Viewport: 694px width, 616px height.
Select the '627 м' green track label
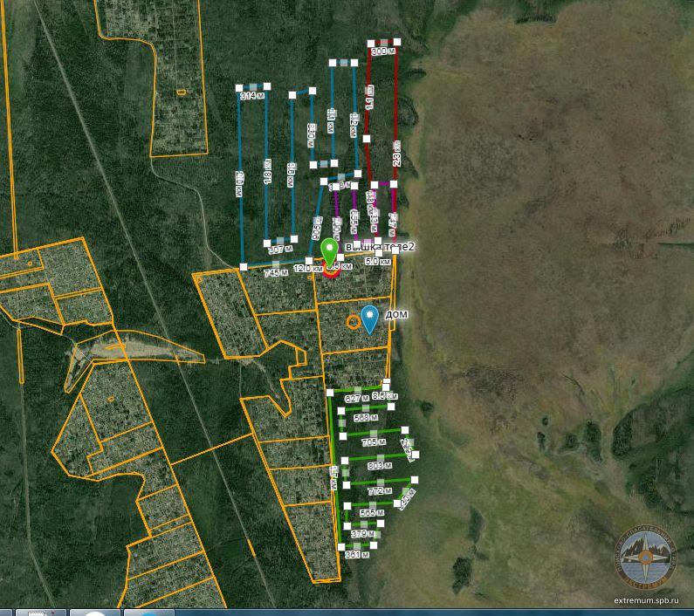pyautogui.click(x=355, y=399)
